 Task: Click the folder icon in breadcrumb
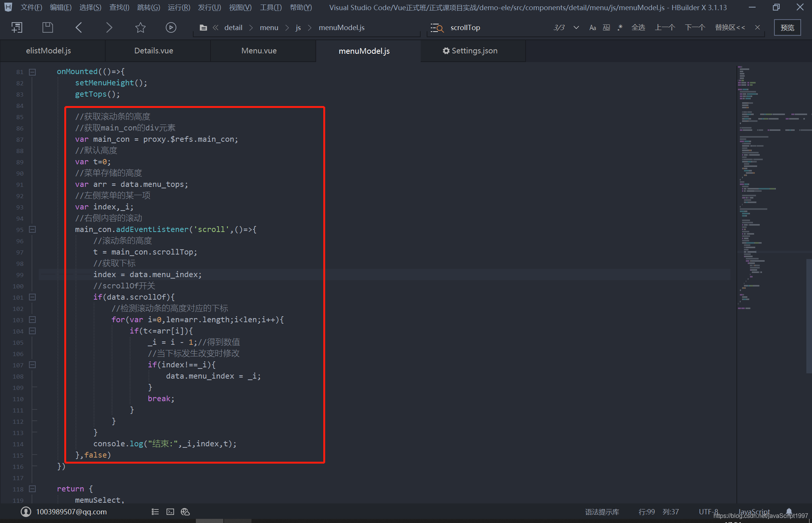tap(203, 28)
